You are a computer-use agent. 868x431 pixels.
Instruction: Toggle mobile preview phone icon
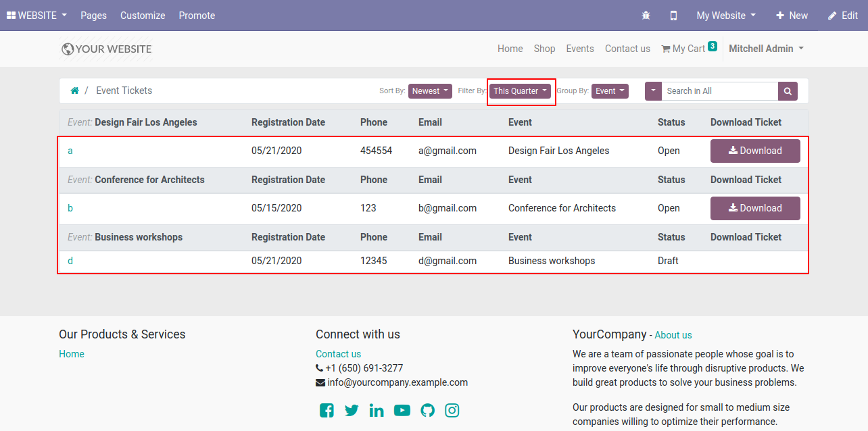click(674, 16)
